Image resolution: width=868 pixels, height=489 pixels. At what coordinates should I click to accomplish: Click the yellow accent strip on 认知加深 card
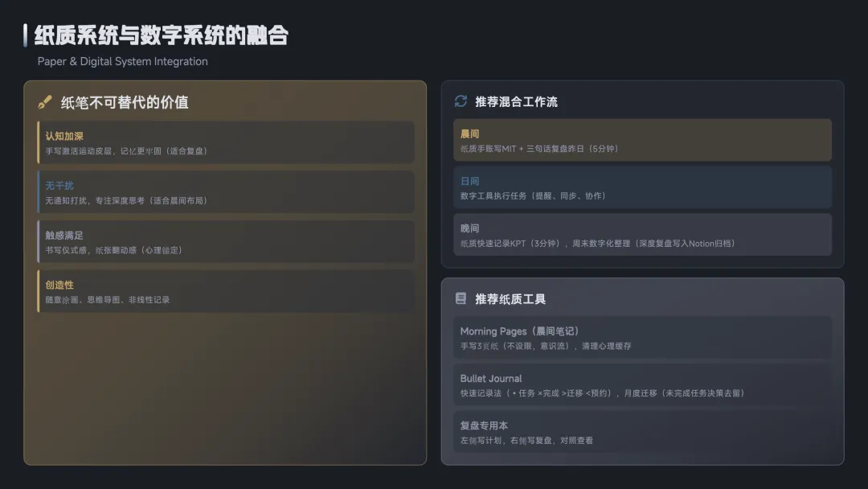39,142
